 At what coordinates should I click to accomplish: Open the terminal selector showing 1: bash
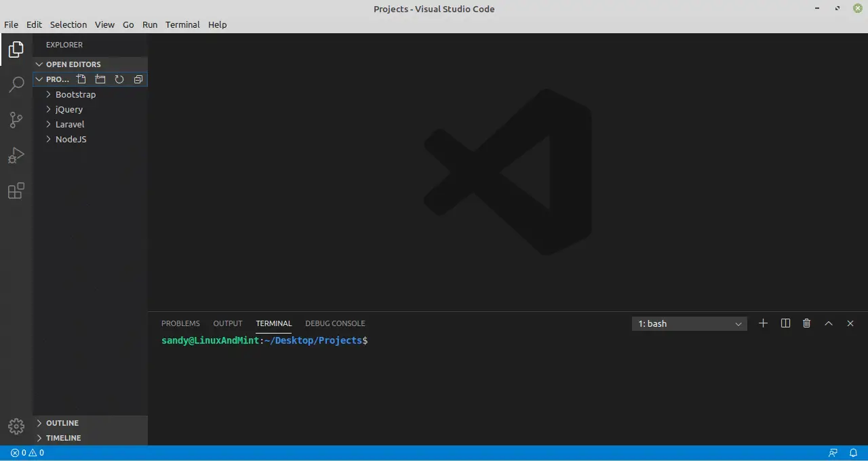[x=688, y=323]
